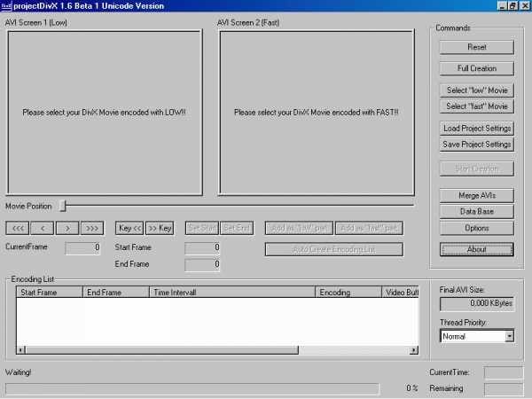Click the End Frame column header
The image size is (532, 399).
(115, 292)
